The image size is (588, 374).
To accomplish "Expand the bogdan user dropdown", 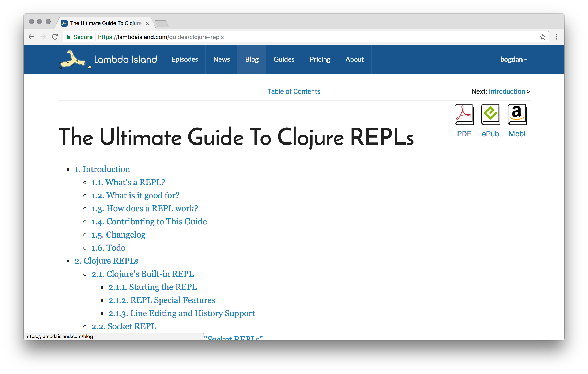I will click(x=513, y=59).
